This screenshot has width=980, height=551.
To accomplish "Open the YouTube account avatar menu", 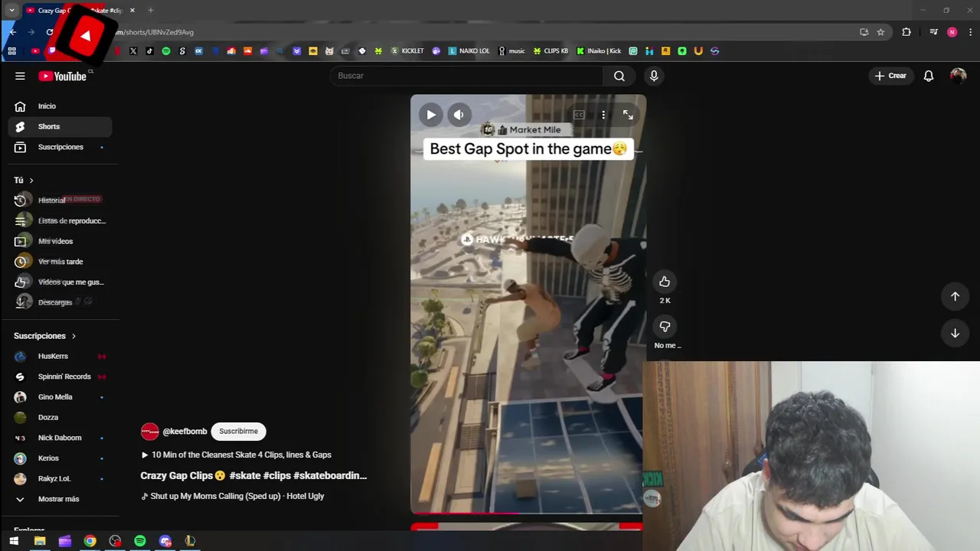I will 958,75.
